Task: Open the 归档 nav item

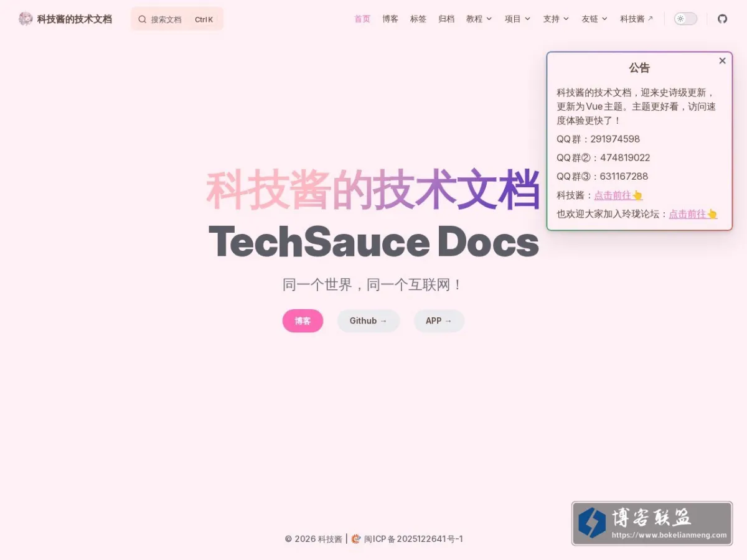Action: [446, 19]
